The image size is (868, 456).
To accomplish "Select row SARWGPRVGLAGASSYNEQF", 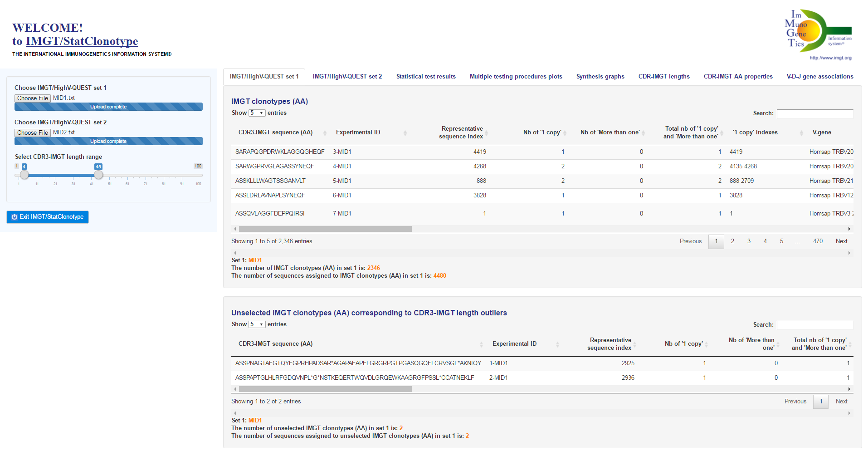I will (542, 167).
